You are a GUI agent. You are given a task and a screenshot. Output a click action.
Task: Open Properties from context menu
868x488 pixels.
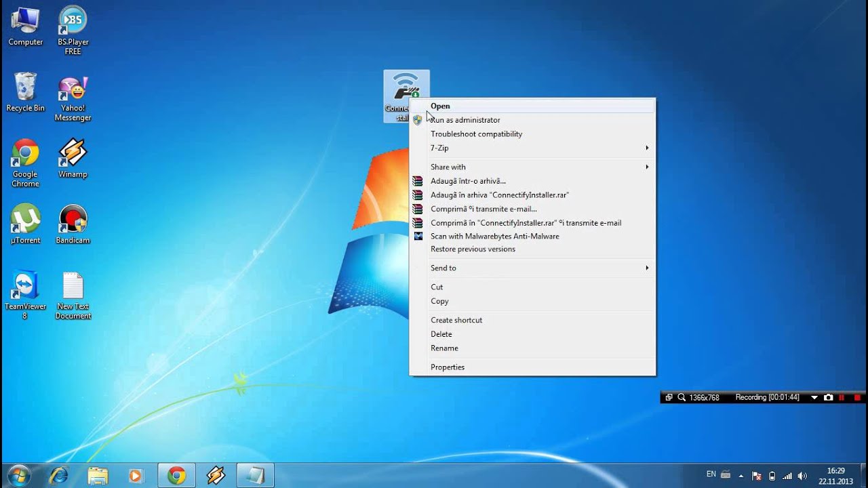(x=532, y=367)
